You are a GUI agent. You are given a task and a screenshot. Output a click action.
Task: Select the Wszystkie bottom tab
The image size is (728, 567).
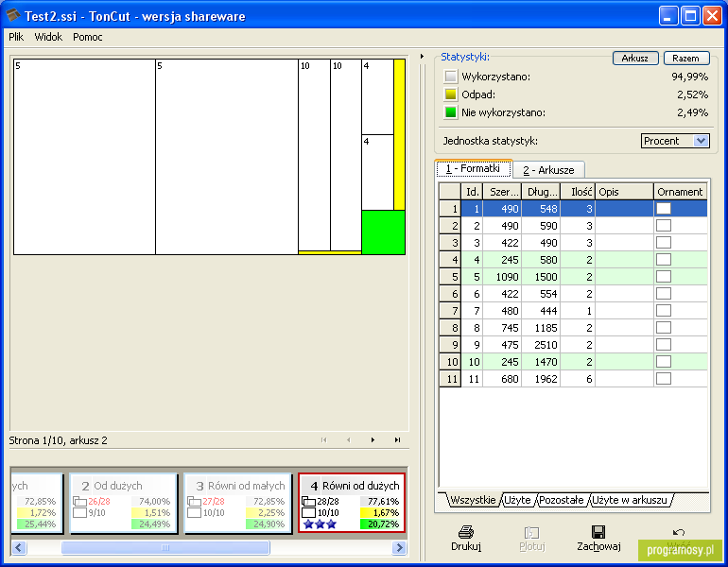pos(473,500)
